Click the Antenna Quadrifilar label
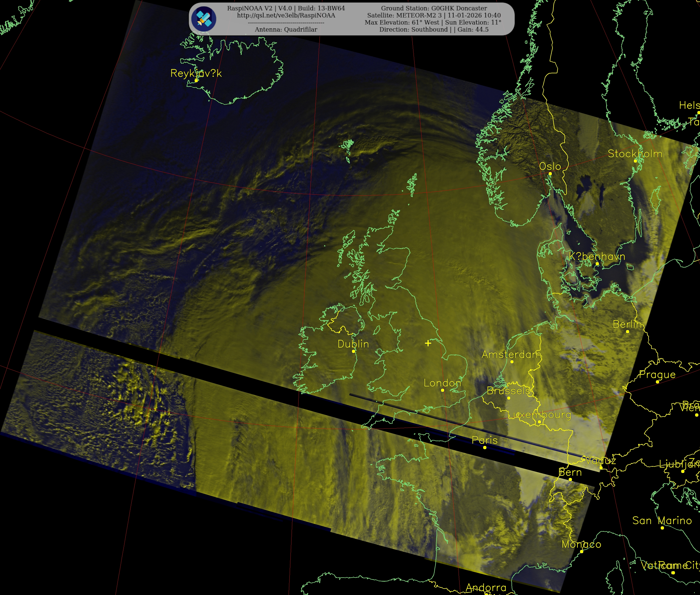 [x=286, y=29]
